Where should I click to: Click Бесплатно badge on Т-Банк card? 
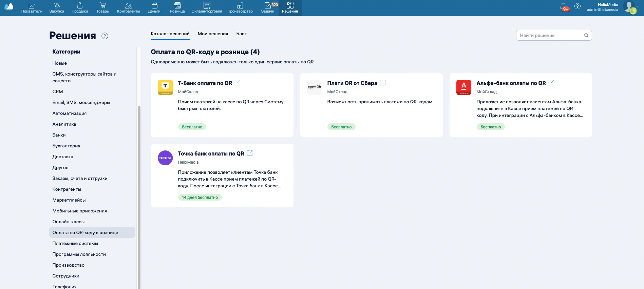click(x=192, y=127)
